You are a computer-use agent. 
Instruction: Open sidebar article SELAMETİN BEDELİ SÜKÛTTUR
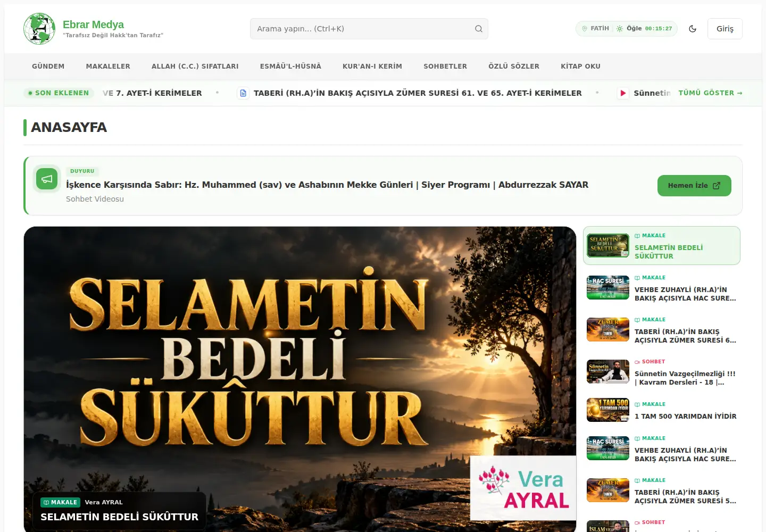(x=669, y=252)
